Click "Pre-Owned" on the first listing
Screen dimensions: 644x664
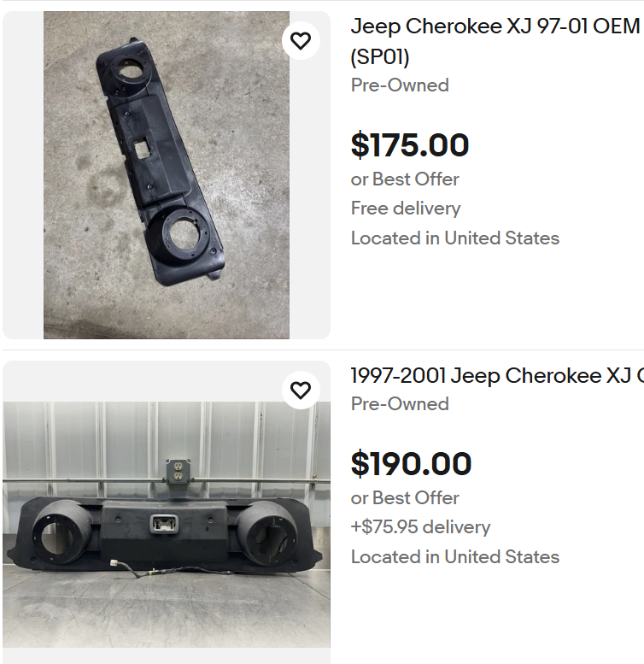(x=400, y=85)
